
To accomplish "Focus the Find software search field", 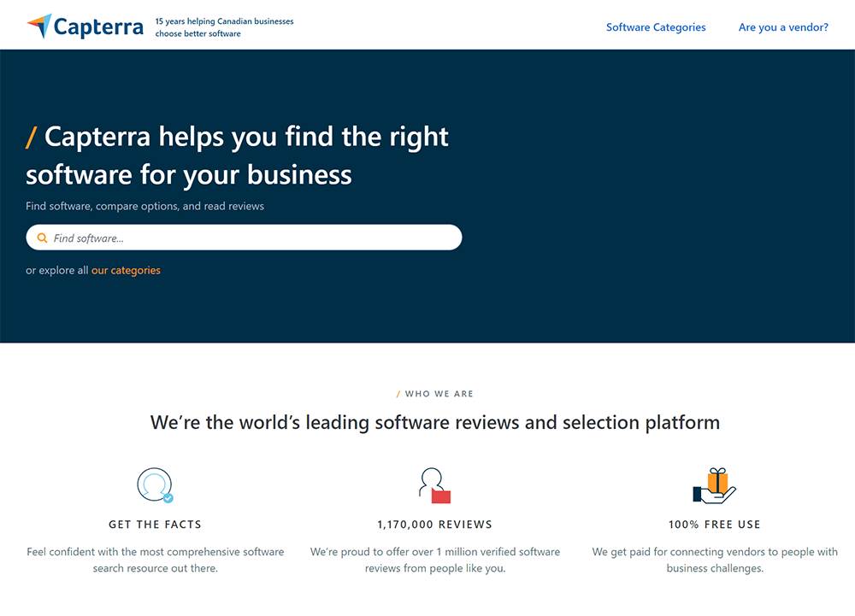I will click(244, 238).
